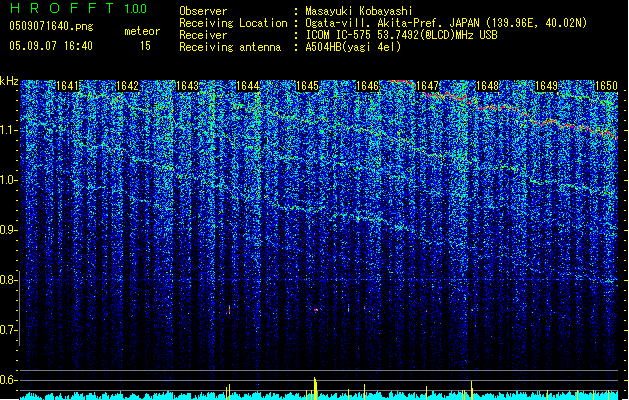
Task: Click time marker 1644
Action: click(248, 86)
